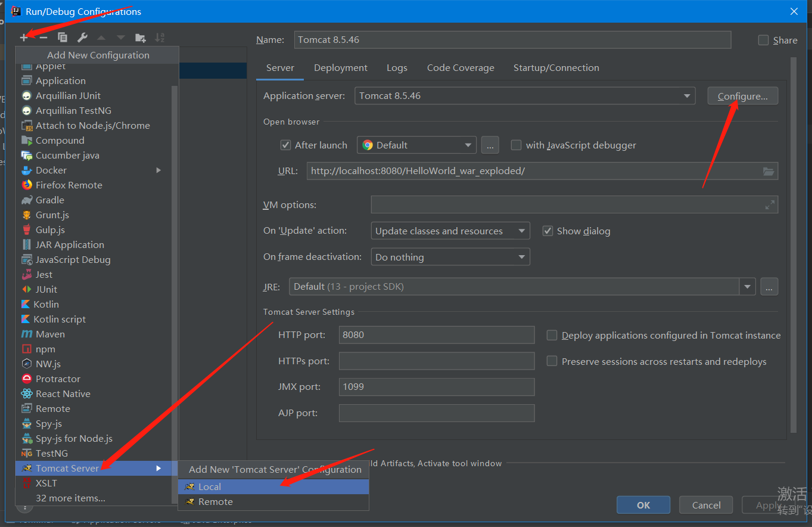This screenshot has width=812, height=527.
Task: Select Application configuration type
Action: click(94, 80)
